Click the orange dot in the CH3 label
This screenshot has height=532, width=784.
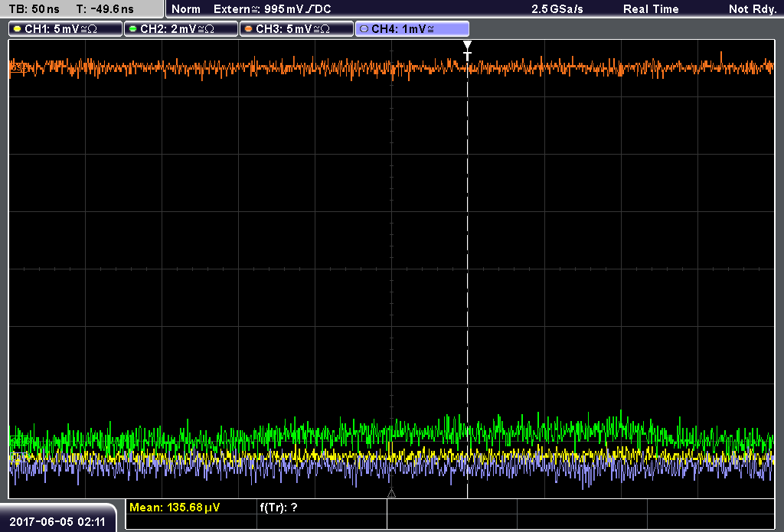coord(249,29)
